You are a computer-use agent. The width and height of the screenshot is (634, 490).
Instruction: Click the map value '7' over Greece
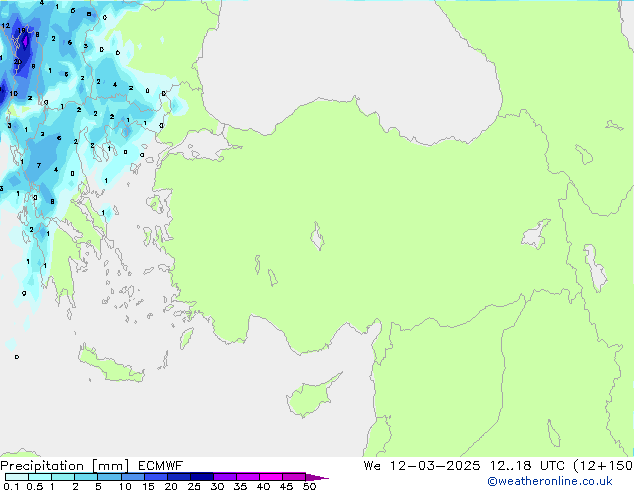(x=39, y=165)
